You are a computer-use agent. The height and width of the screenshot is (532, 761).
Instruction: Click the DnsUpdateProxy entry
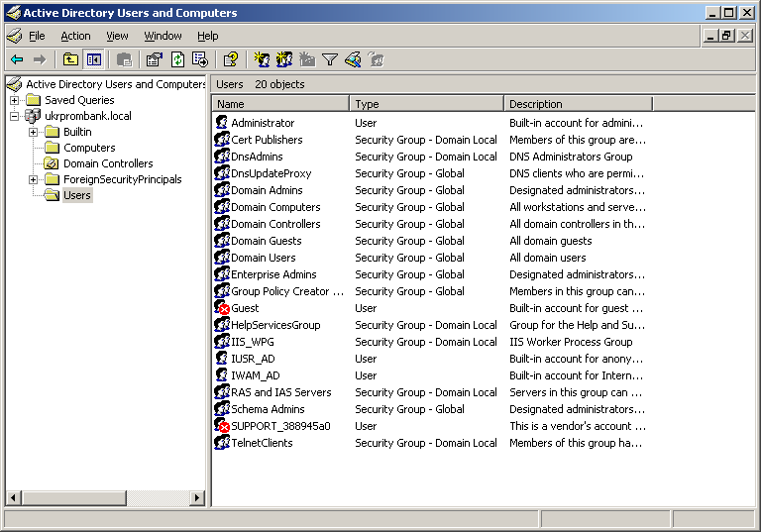pyautogui.click(x=272, y=173)
